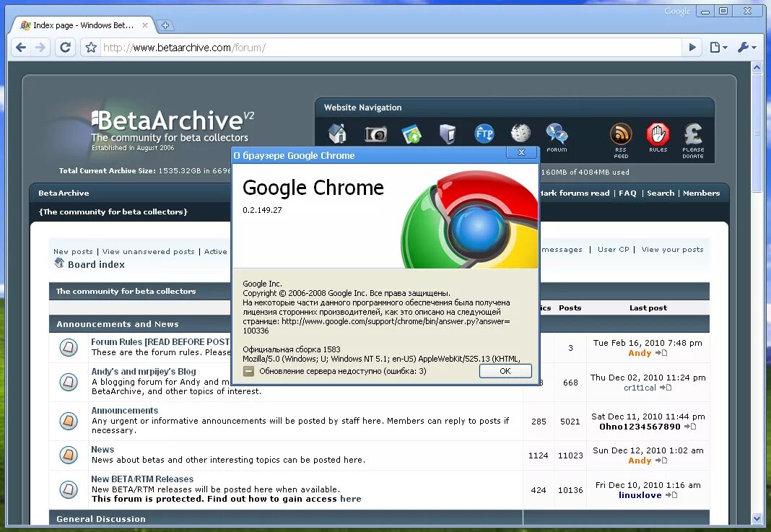Image resolution: width=771 pixels, height=532 pixels.
Task: Close the About Google Chrome dialog
Action: coord(522,152)
